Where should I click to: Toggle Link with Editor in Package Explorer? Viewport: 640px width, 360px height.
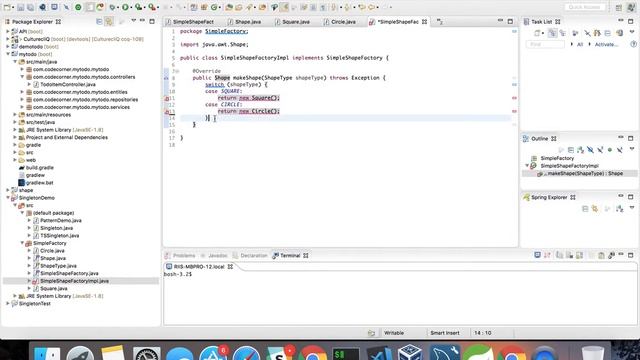[109, 21]
